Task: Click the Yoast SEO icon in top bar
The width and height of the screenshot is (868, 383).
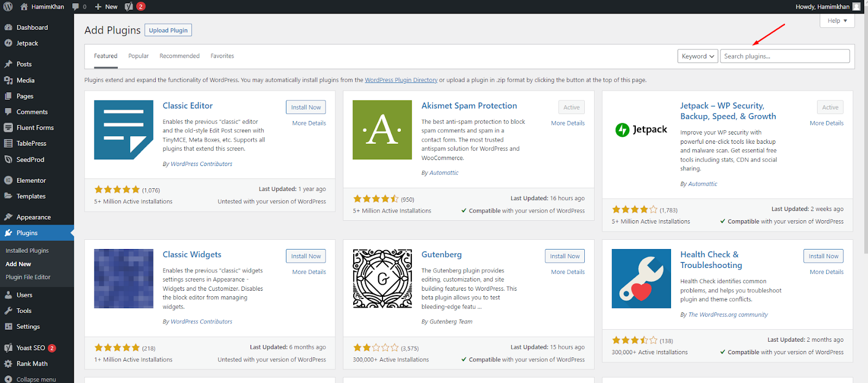Action: pos(129,7)
